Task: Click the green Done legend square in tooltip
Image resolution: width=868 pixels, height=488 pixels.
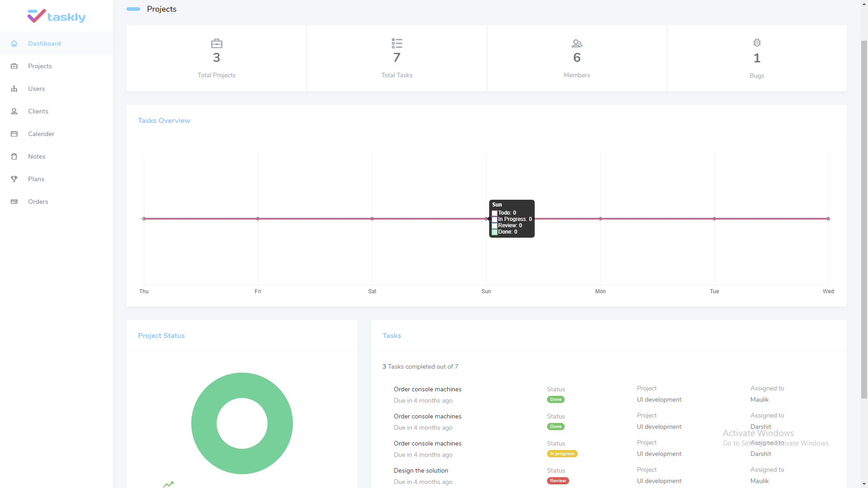Action: (494, 232)
